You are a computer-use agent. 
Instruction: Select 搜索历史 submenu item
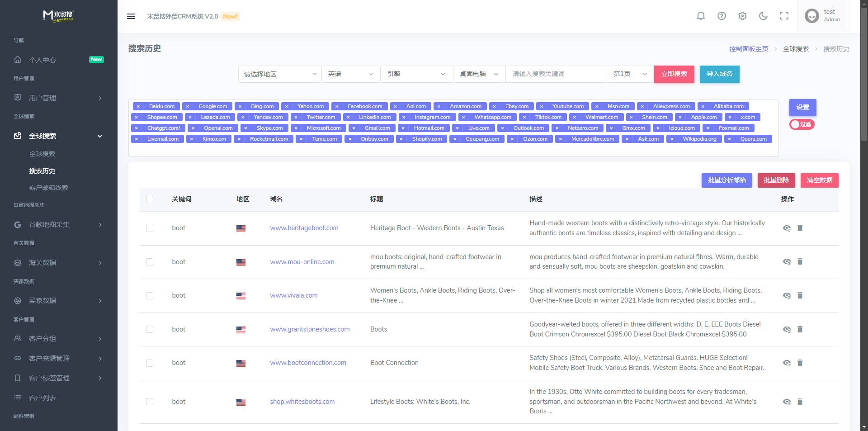pos(42,171)
